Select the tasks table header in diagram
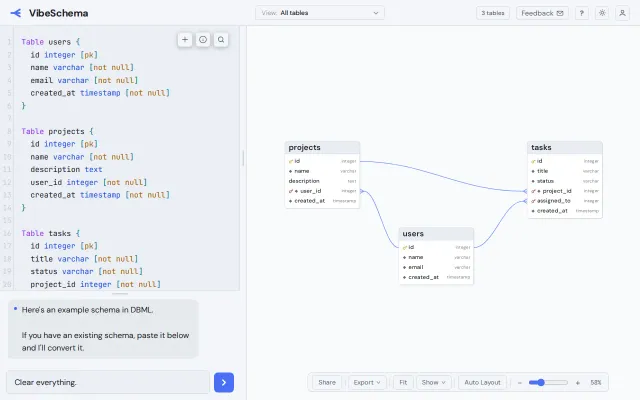Screen dimensions: 640x400 point(565,147)
